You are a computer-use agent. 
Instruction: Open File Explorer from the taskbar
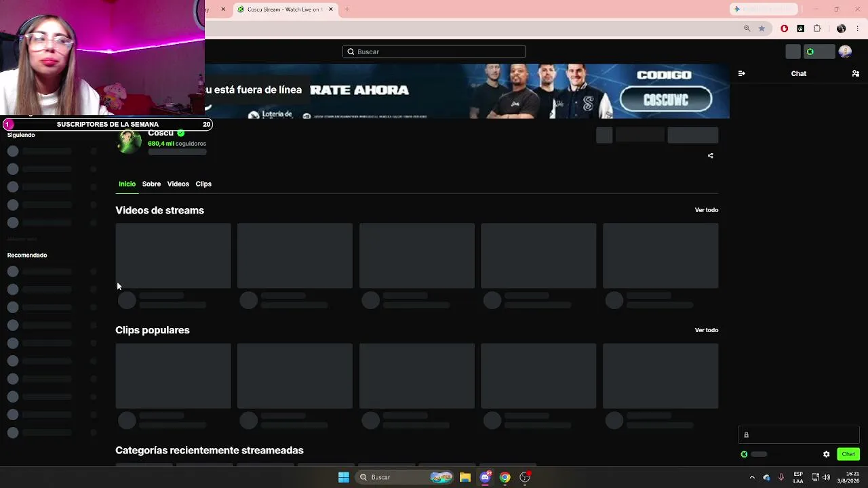pyautogui.click(x=465, y=477)
